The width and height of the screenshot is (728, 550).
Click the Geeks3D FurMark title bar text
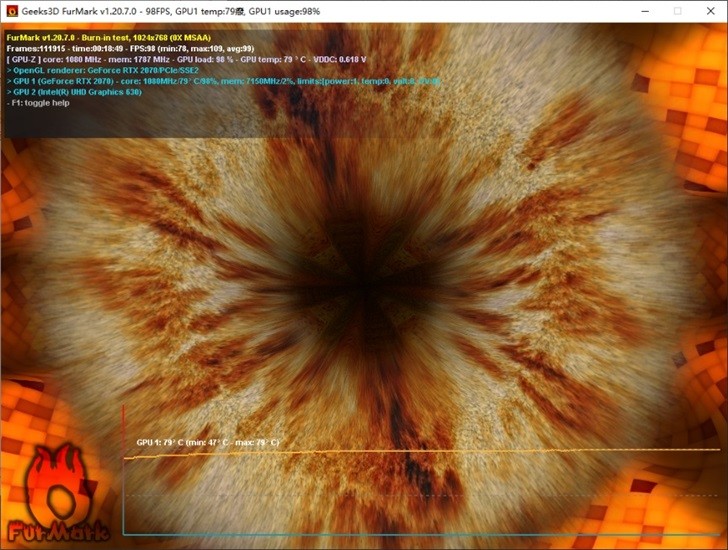coord(170,11)
